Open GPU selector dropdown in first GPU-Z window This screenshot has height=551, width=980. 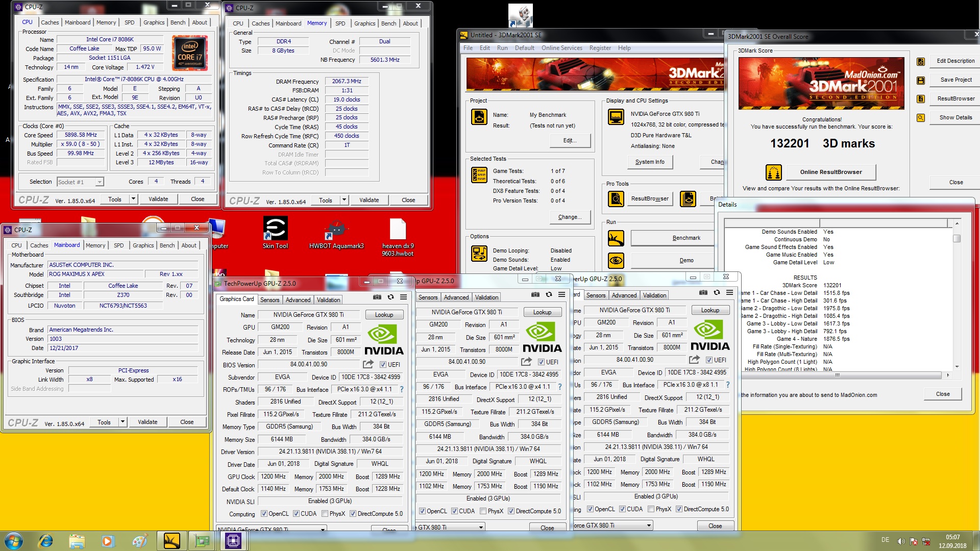[272, 529]
